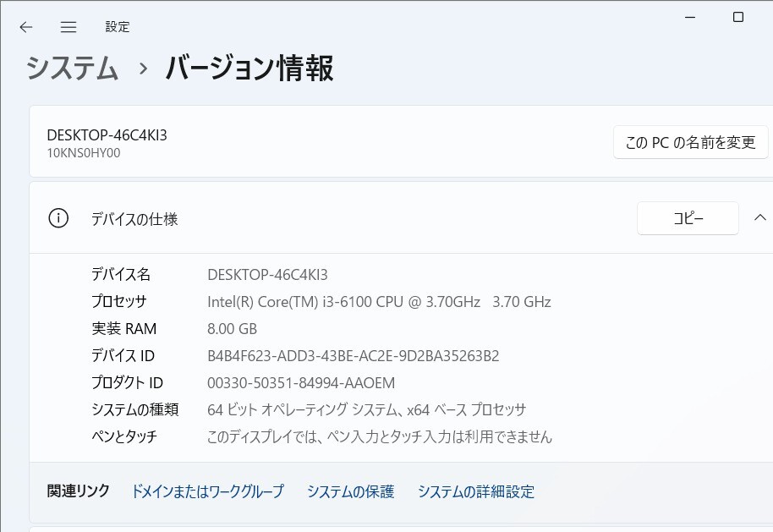Click バージョン情報 in the breadcrumb
Image resolution: width=773 pixels, height=532 pixels.
(x=249, y=72)
